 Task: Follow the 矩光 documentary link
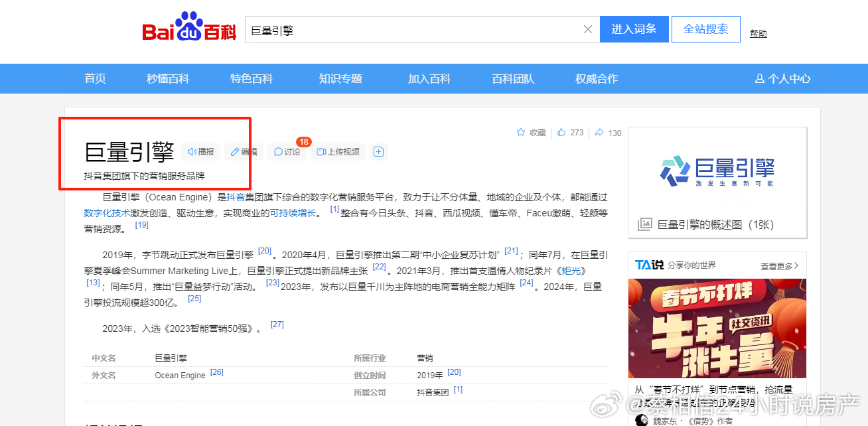(571, 271)
